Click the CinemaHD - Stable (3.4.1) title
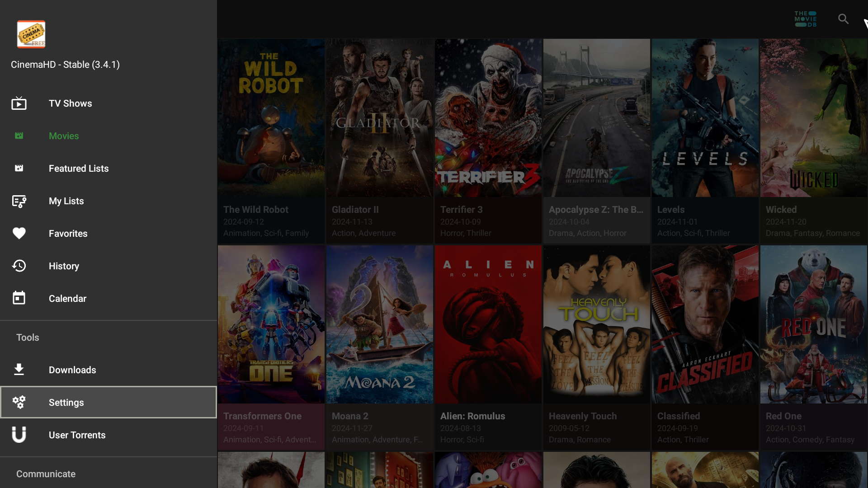The height and width of the screenshot is (488, 868). (x=65, y=65)
